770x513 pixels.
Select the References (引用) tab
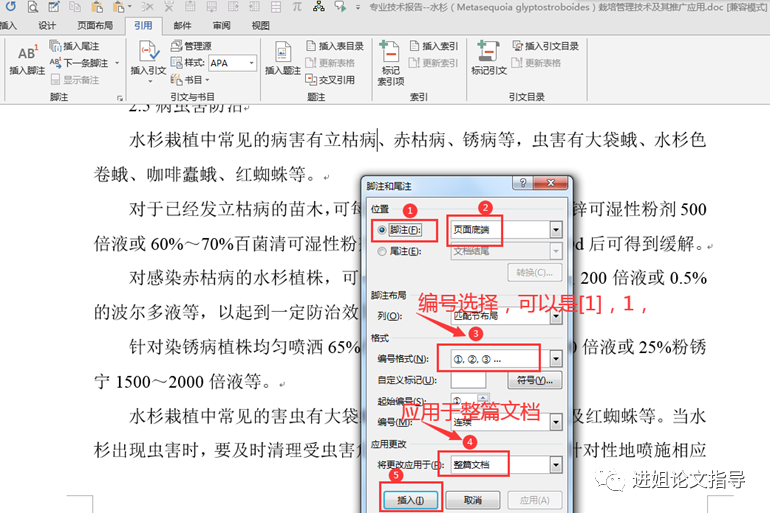pyautogui.click(x=143, y=26)
